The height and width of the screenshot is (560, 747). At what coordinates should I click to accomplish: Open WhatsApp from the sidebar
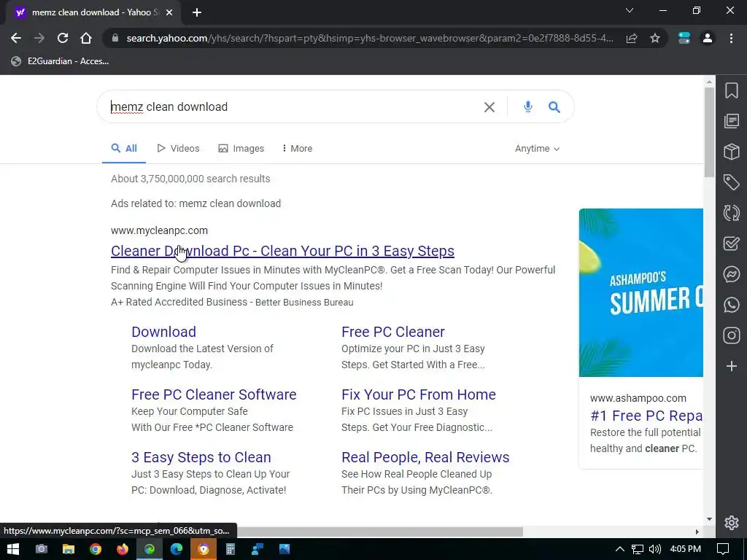click(x=731, y=305)
